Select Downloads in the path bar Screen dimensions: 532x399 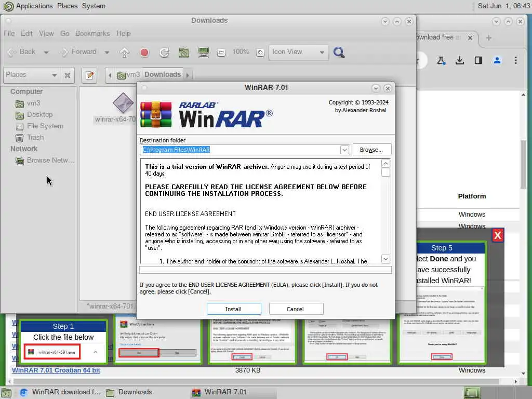pos(163,75)
